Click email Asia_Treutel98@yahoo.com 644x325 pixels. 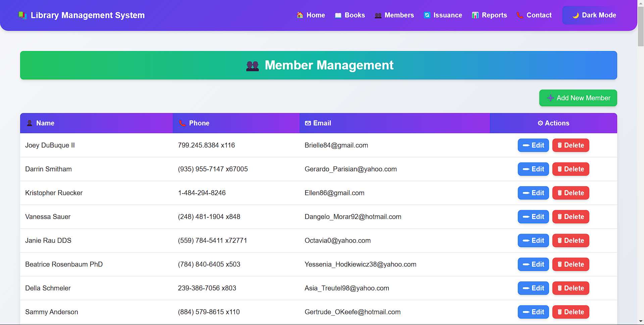(347, 288)
